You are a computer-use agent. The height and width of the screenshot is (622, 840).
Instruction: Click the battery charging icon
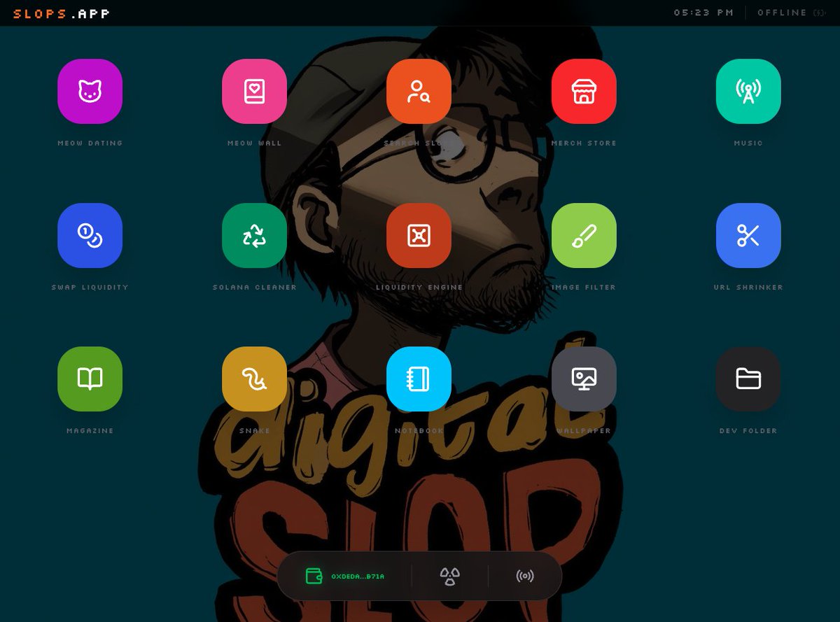[x=819, y=13]
